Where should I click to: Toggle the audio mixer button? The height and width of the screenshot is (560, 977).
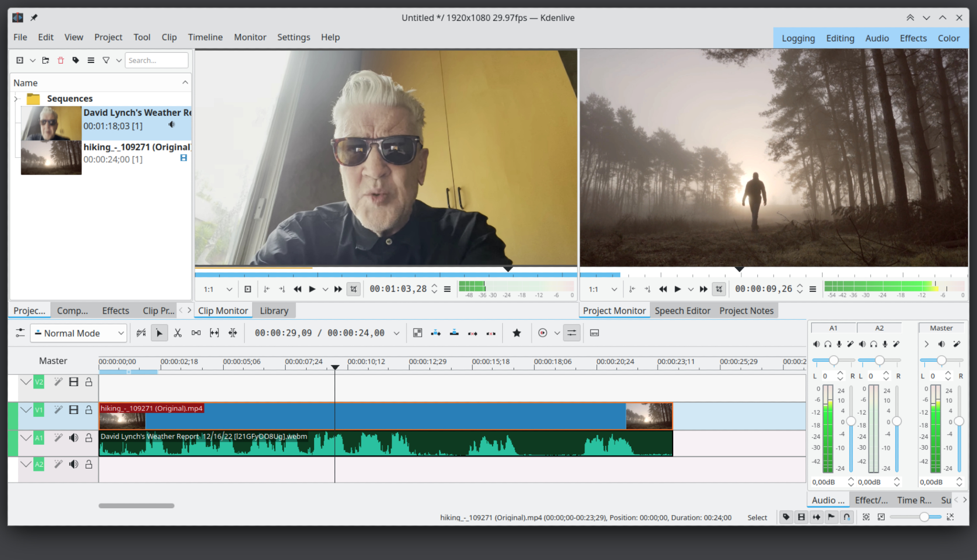(x=572, y=333)
